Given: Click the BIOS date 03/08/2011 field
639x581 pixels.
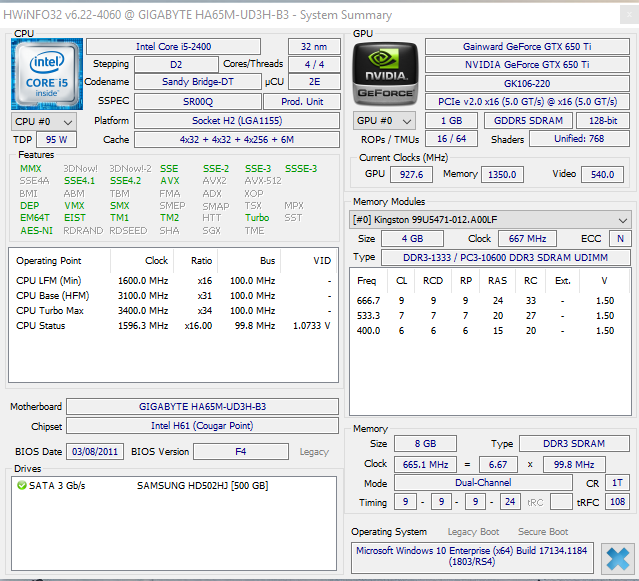Looking at the screenshot, I should coord(95,452).
